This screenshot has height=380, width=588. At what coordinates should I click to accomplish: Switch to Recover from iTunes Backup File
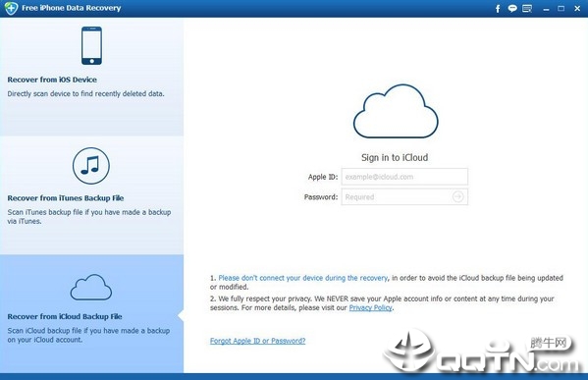(92, 195)
